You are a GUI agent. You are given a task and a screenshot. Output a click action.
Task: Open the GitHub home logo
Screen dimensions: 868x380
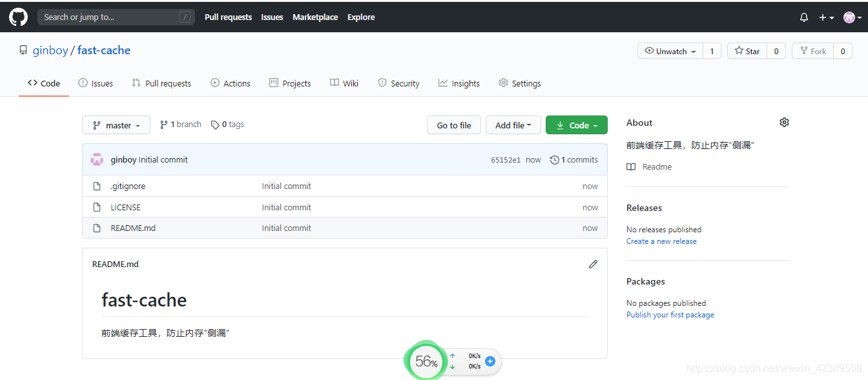tap(18, 17)
